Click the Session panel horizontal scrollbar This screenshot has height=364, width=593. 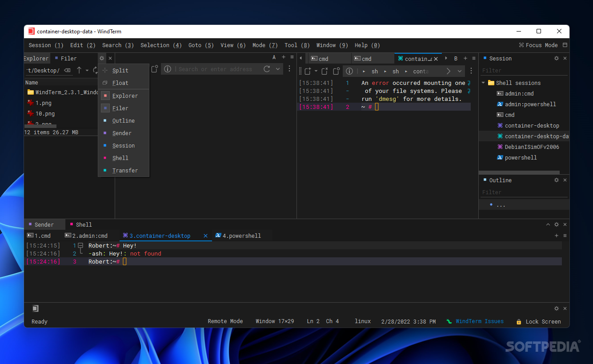pyautogui.click(x=519, y=172)
